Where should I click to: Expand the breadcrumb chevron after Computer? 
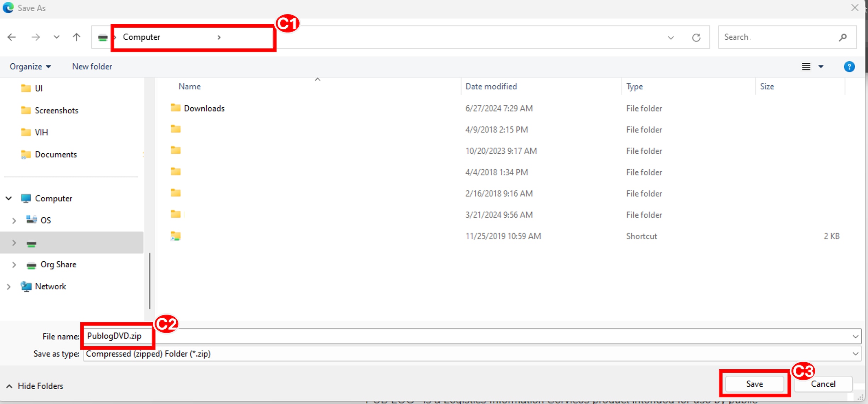click(x=219, y=37)
